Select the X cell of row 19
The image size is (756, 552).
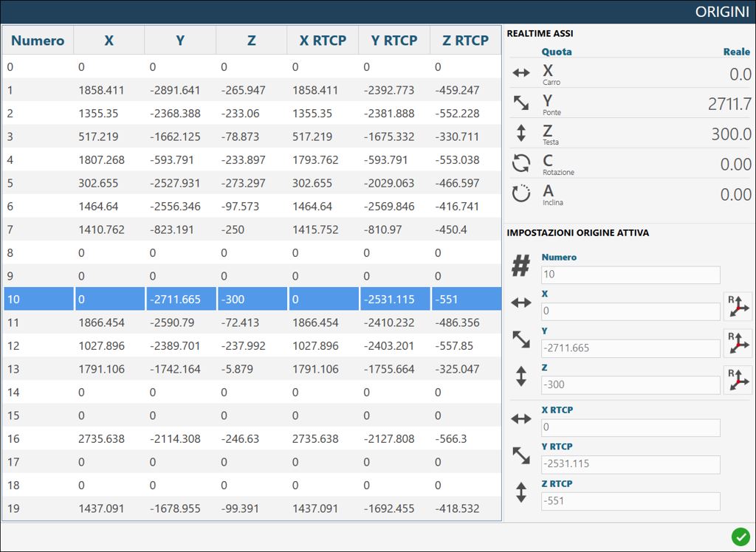pyautogui.click(x=109, y=508)
